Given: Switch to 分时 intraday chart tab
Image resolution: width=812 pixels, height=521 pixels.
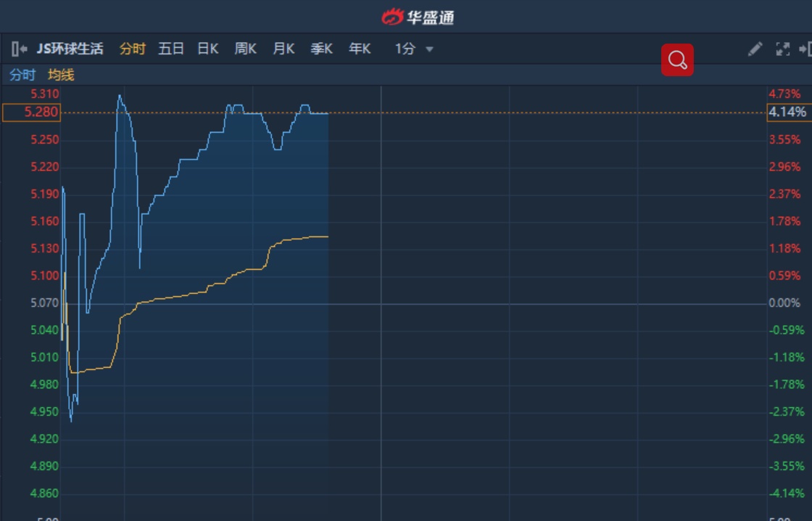Looking at the screenshot, I should 133,49.
